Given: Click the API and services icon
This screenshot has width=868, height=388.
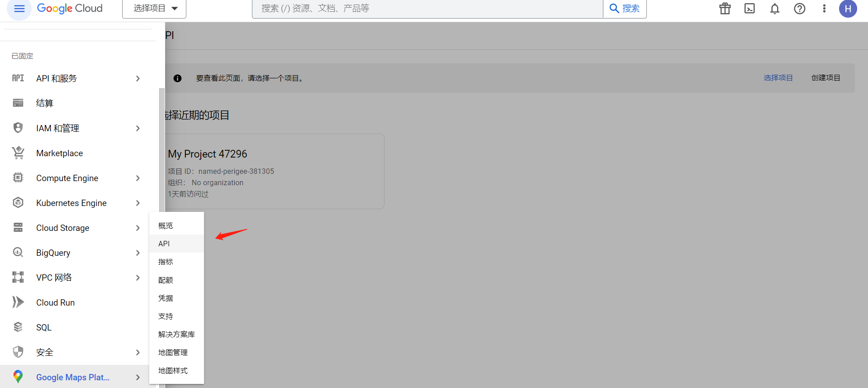Looking at the screenshot, I should pyautogui.click(x=18, y=78).
